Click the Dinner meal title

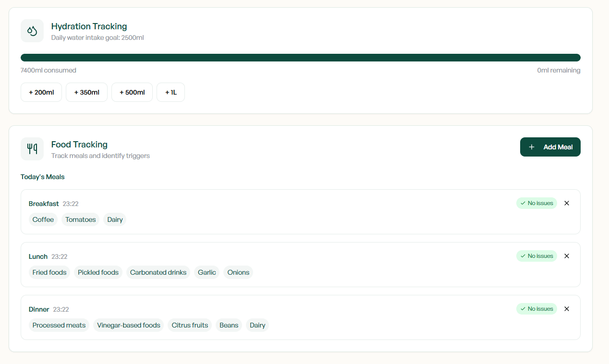coord(39,309)
